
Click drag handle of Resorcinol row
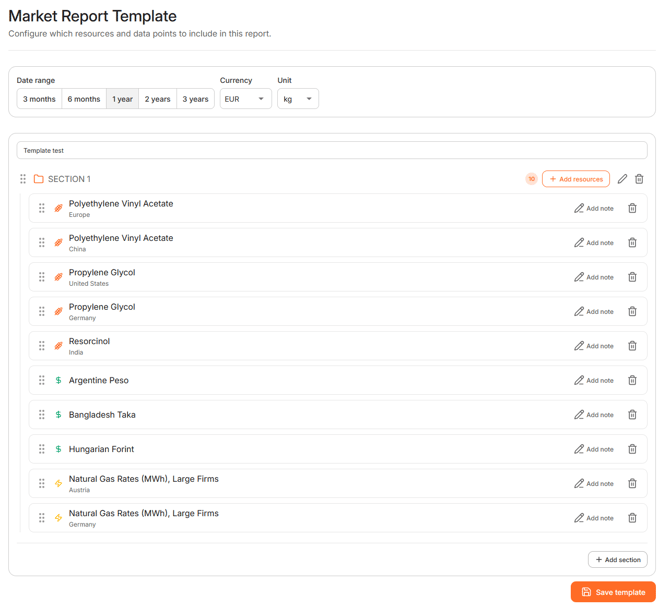pyautogui.click(x=41, y=346)
